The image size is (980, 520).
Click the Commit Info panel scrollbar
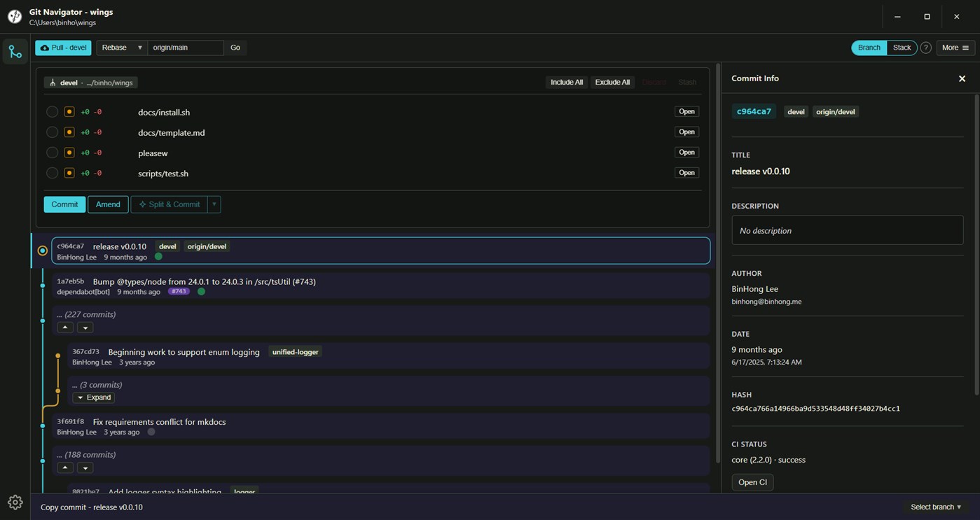click(x=976, y=245)
